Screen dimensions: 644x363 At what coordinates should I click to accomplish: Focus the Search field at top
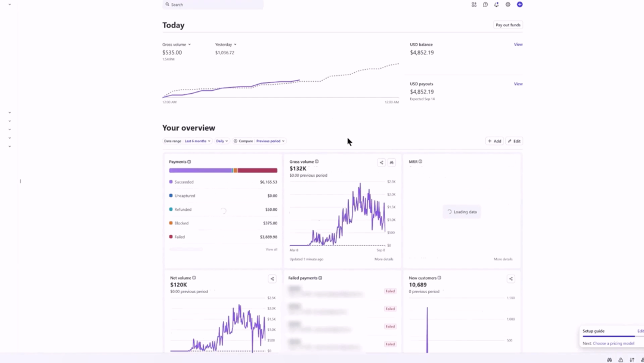[213, 5]
